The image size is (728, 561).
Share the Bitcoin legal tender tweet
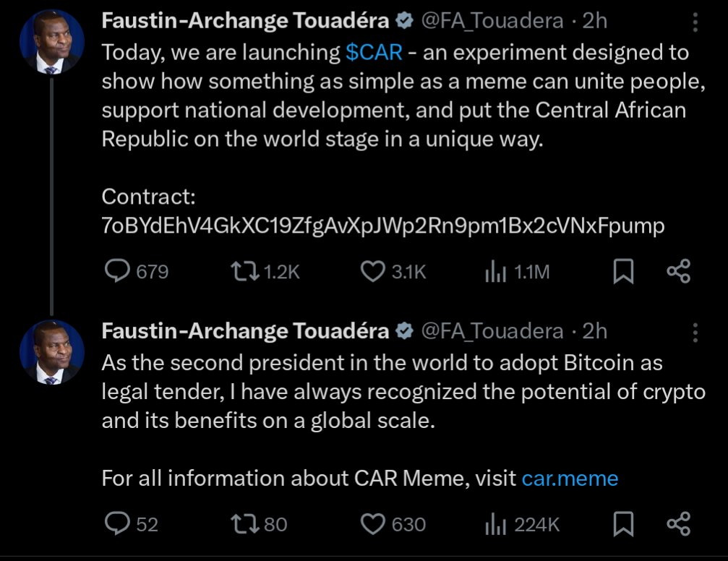tap(679, 524)
